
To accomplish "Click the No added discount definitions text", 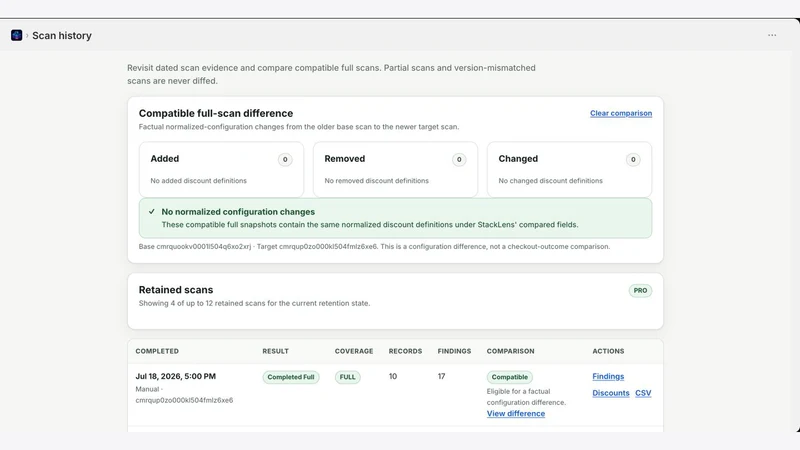I will (198, 181).
